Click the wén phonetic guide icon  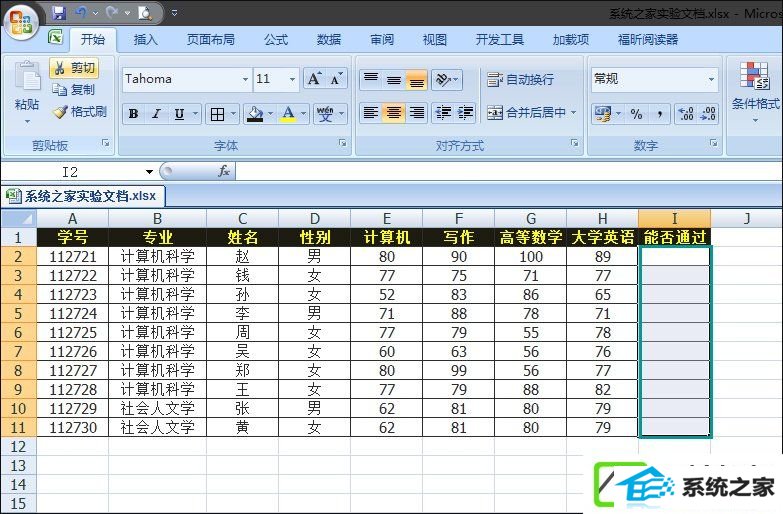coord(325,114)
